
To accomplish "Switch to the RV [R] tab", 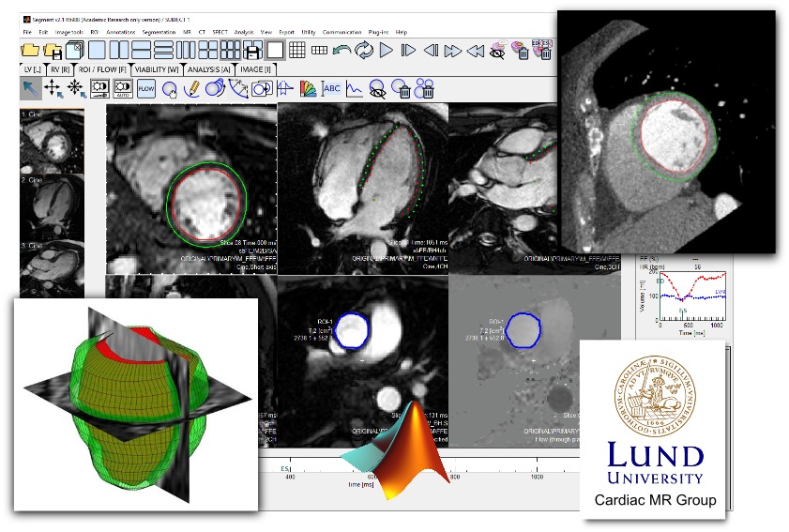I will click(x=59, y=69).
